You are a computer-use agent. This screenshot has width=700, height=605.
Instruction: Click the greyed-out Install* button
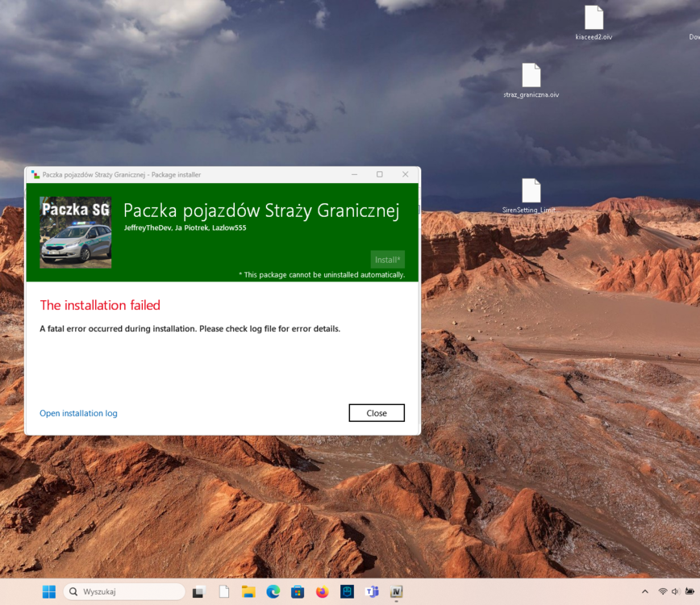click(x=387, y=259)
